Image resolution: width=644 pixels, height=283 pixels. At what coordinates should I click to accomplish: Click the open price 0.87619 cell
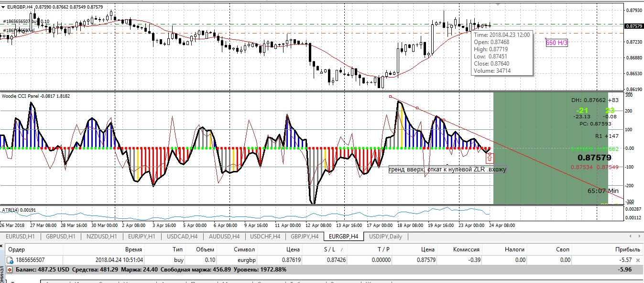point(291,260)
